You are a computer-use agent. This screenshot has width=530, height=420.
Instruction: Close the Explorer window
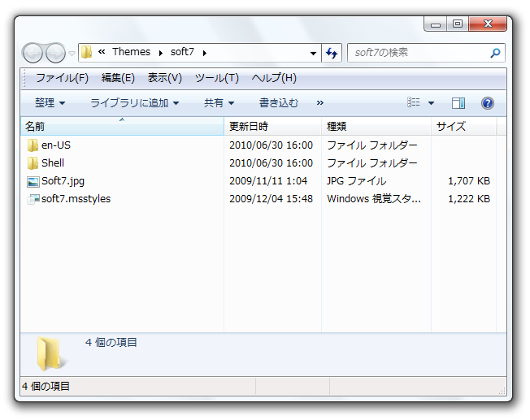click(x=488, y=24)
